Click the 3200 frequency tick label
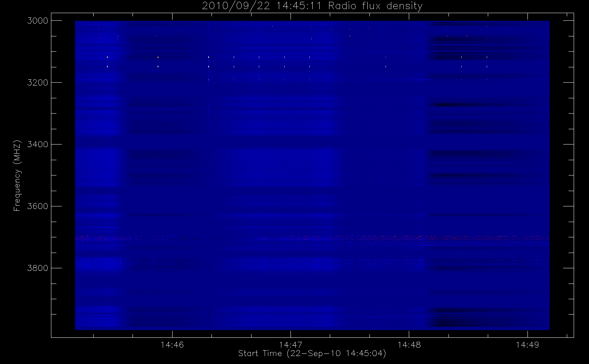The width and height of the screenshot is (589, 364). 38,83
